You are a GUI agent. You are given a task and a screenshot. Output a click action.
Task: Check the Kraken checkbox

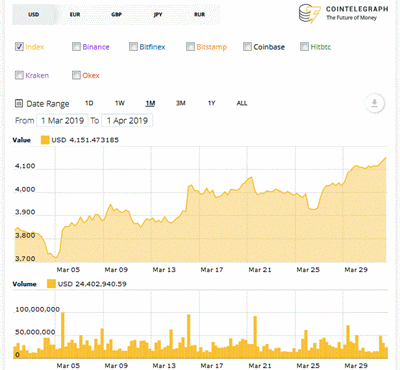tap(19, 75)
